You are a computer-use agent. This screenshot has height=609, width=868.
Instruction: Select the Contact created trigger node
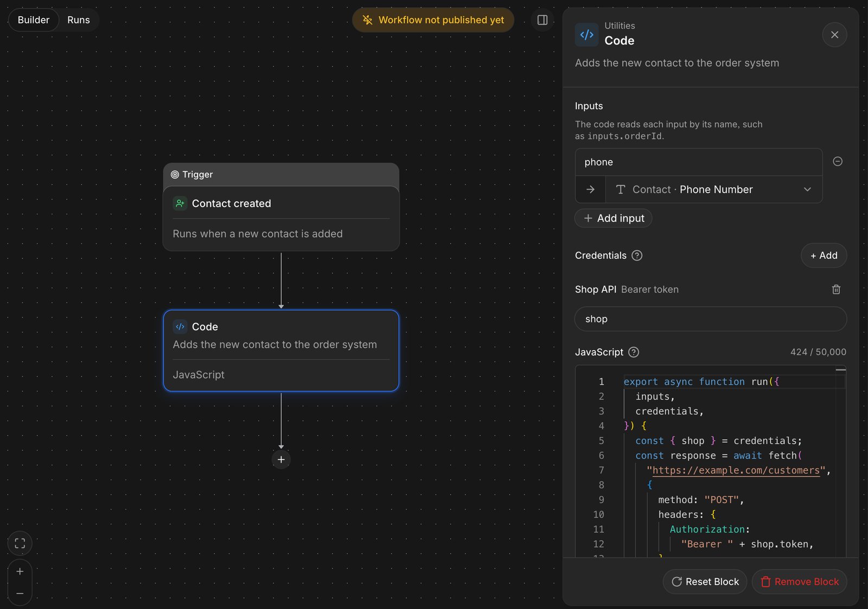click(281, 219)
